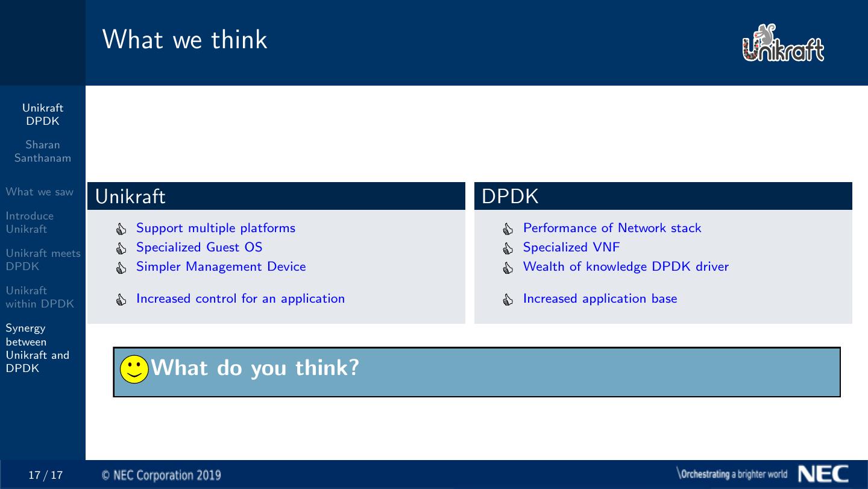Image resolution: width=868 pixels, height=489 pixels.
Task: Click Increased control for an application text
Action: (x=241, y=299)
